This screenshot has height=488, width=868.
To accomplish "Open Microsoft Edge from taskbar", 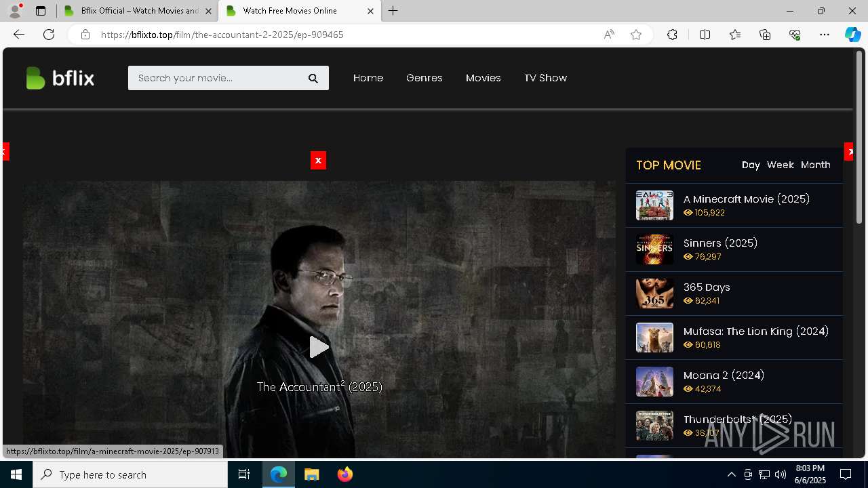I will click(279, 474).
